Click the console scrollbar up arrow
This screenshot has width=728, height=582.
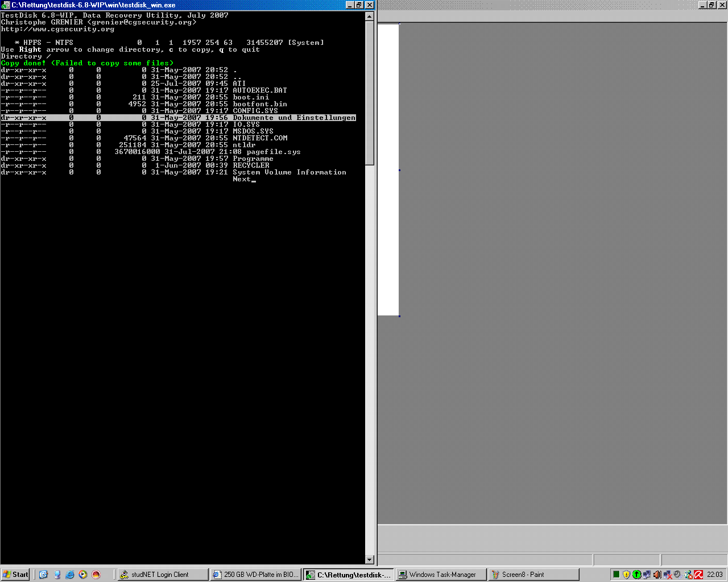click(x=369, y=16)
